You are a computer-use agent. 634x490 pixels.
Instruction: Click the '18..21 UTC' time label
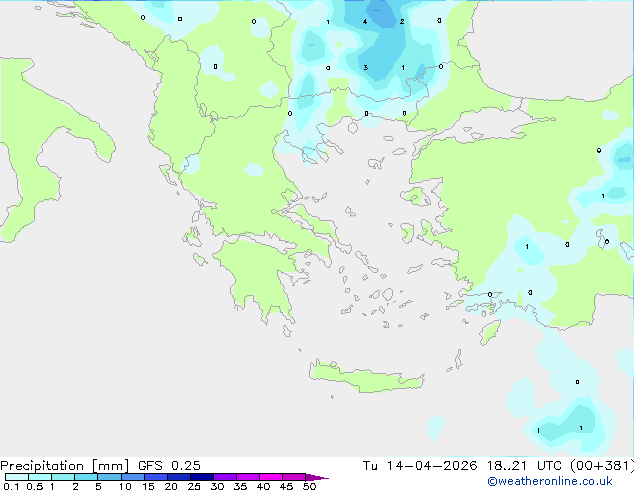pyautogui.click(x=524, y=466)
